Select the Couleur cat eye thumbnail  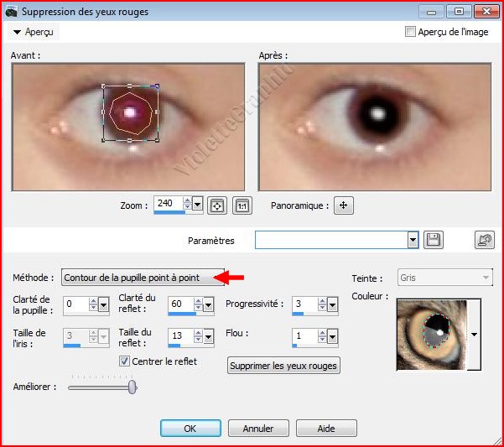pos(432,334)
